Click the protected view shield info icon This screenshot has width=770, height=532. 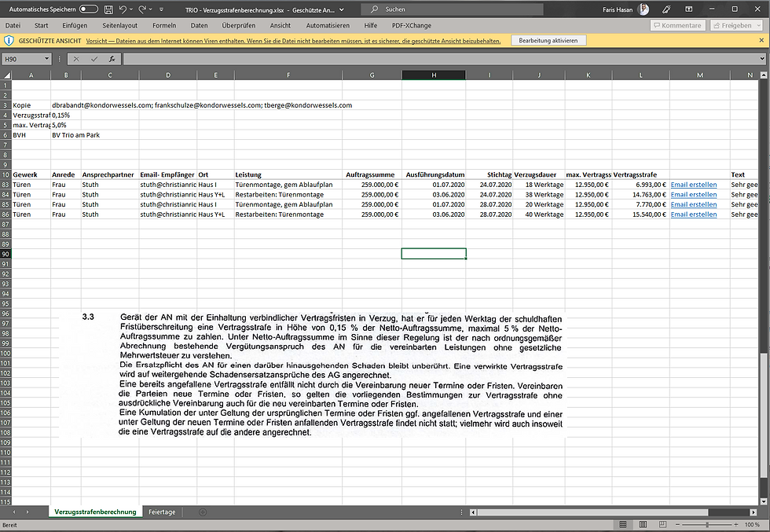click(x=9, y=41)
